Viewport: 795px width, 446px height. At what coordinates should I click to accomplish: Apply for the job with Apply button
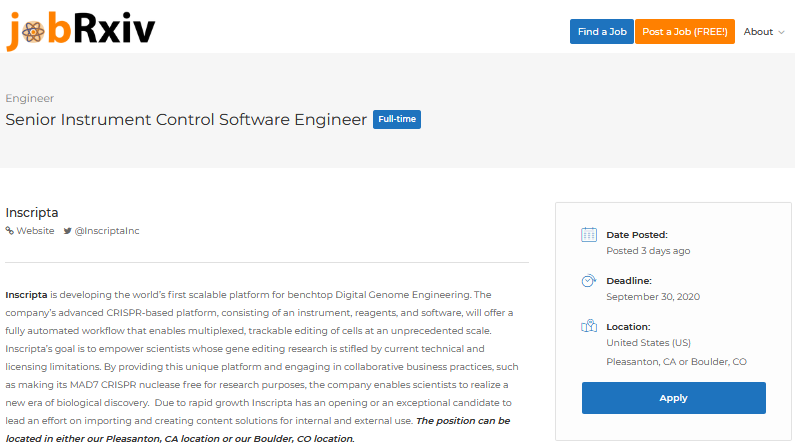(x=673, y=398)
